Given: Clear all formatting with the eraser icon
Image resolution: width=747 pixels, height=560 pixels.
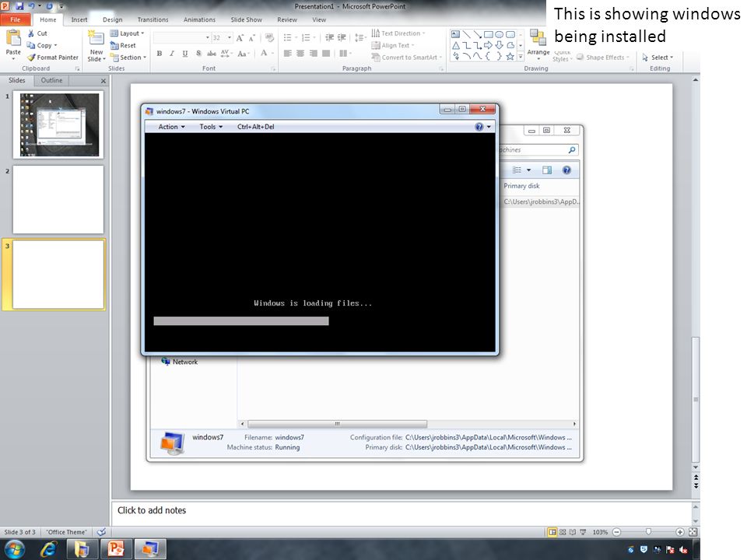Looking at the screenshot, I should click(270, 37).
